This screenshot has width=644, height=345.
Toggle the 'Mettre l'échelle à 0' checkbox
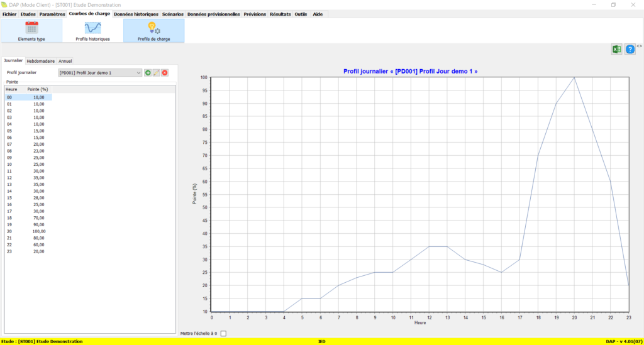(223, 333)
